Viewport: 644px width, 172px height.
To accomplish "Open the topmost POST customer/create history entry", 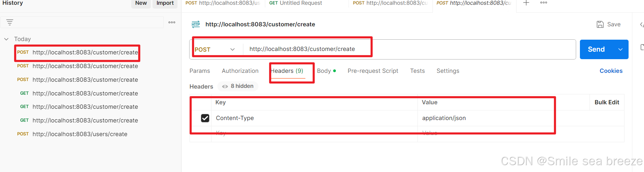I will (x=77, y=52).
